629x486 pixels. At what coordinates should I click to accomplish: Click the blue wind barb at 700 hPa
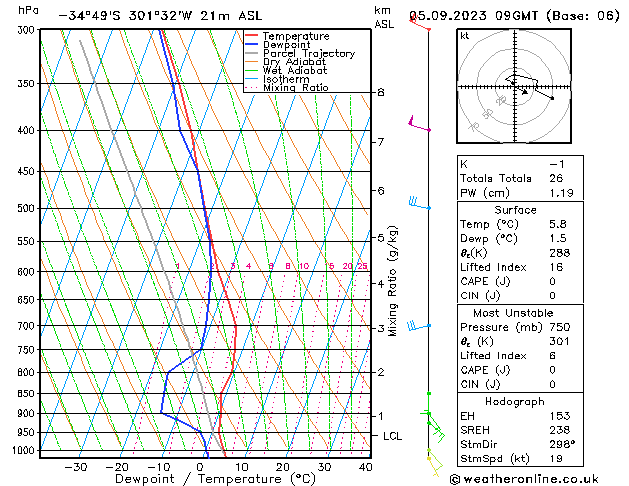pyautogui.click(x=419, y=326)
